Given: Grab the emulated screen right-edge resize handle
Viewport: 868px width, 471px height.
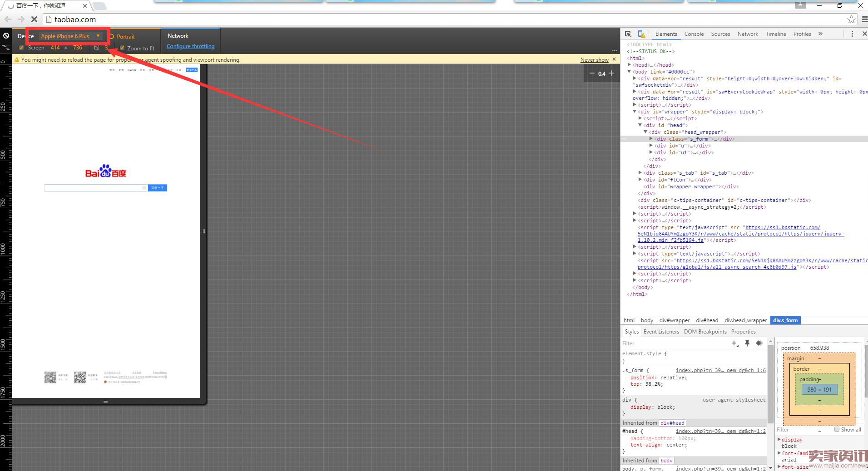Looking at the screenshot, I should point(203,231).
